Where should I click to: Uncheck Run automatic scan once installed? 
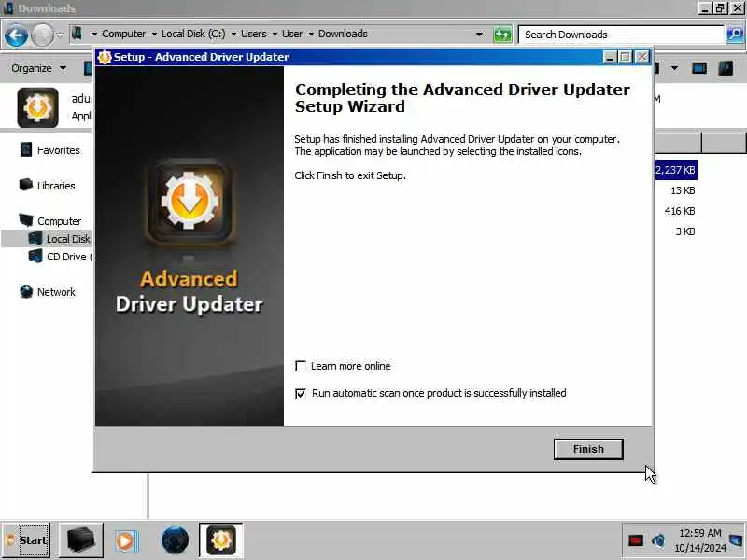point(301,393)
